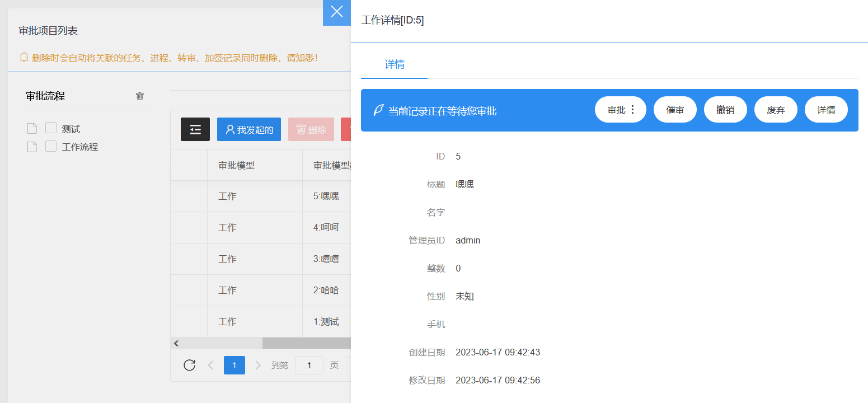Click the trash icon beside 审批流程 header
The width and height of the screenshot is (868, 403).
(139, 96)
